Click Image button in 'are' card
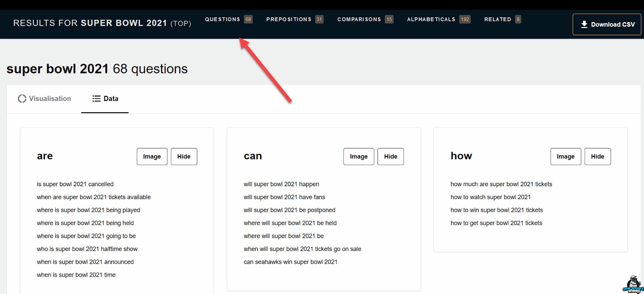Screen dimensions: 644x294 (152, 156)
